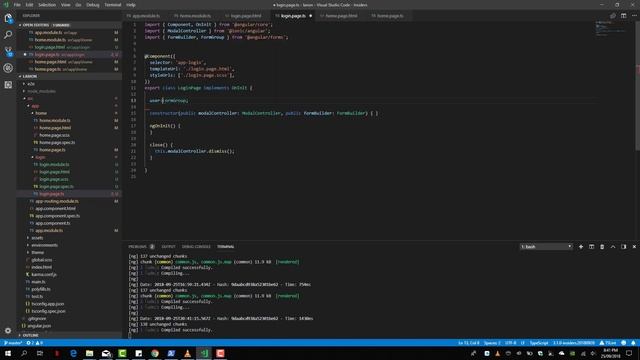
Task: Open notifications bell in status bar
Action: pos(633,343)
